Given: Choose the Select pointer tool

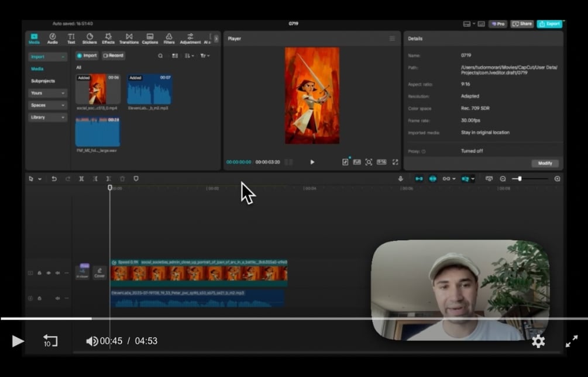Looking at the screenshot, I should click(31, 179).
